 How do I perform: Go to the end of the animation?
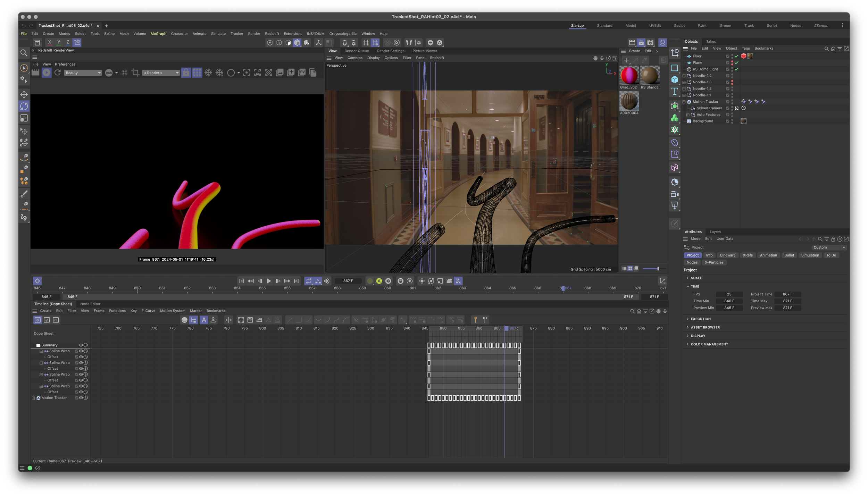tap(296, 281)
